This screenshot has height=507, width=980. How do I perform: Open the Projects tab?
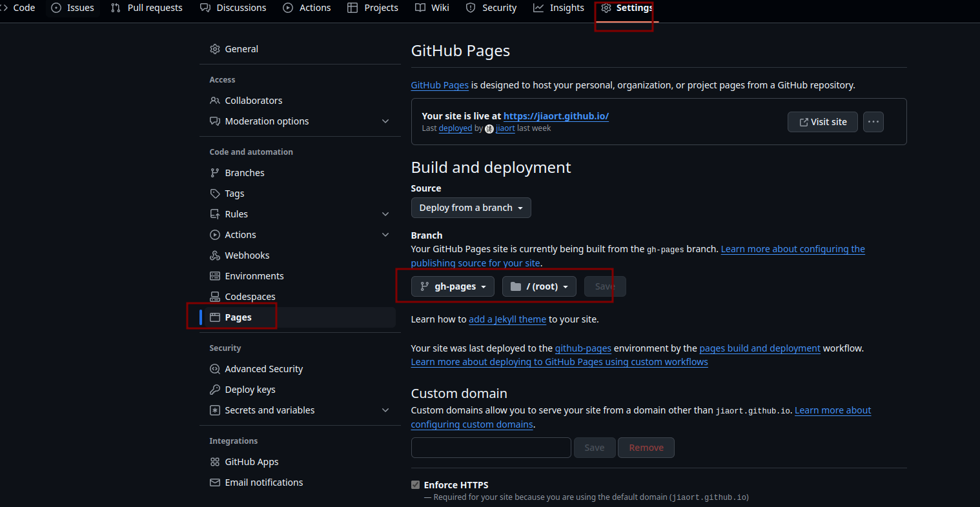(x=373, y=8)
